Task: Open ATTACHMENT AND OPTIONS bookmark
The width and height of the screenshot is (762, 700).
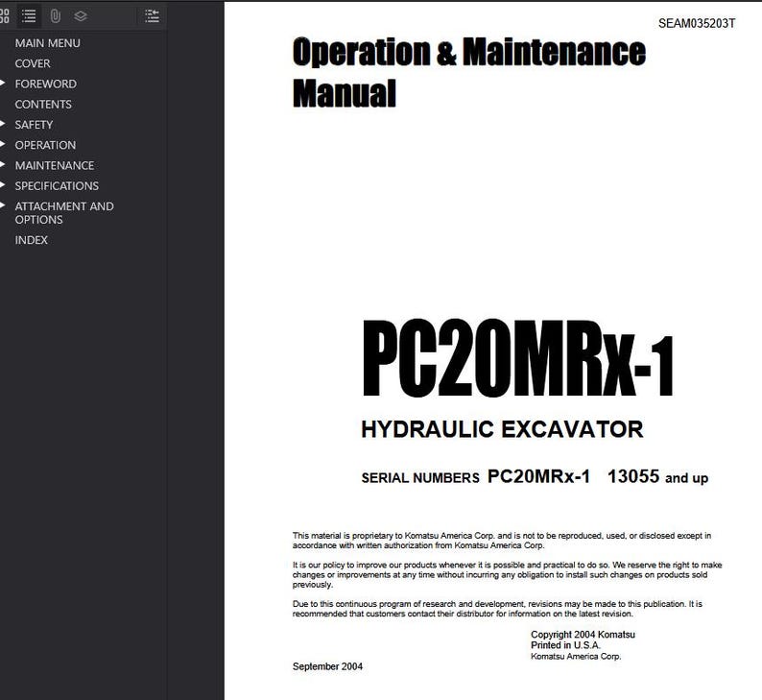Action: pyautogui.click(x=64, y=213)
